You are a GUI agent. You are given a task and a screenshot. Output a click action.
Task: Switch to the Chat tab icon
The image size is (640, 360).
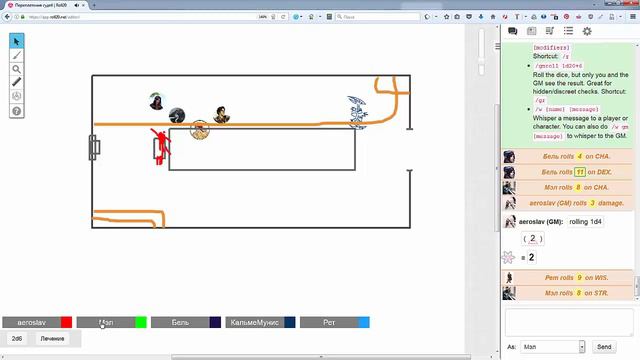[x=512, y=31]
